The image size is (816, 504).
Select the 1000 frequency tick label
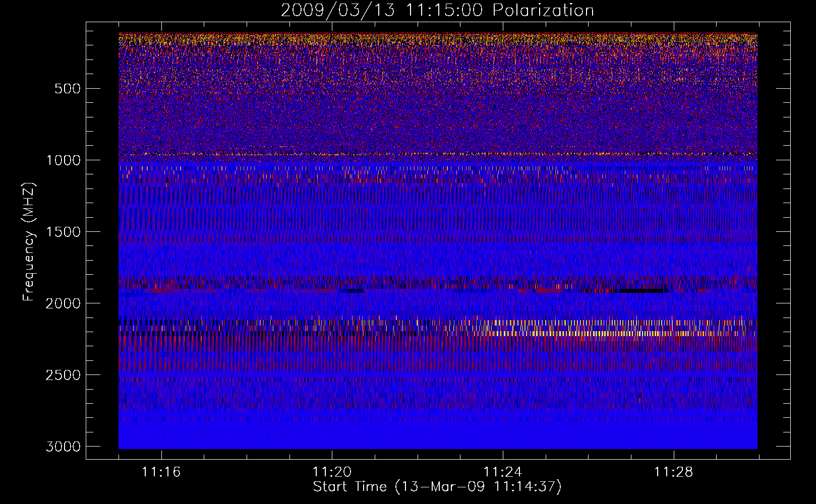coord(64,160)
